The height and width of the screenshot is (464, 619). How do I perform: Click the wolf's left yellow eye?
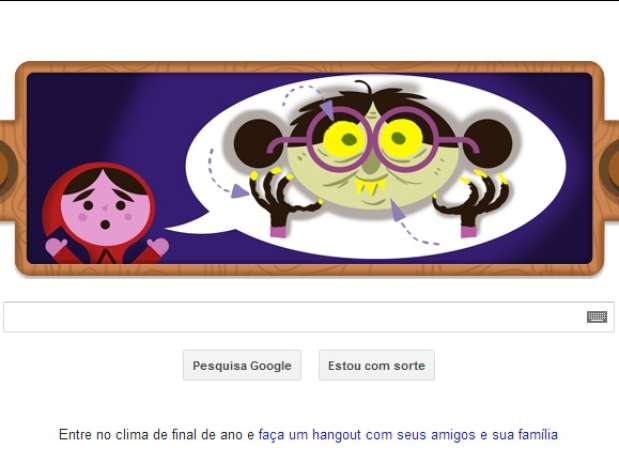coord(343,139)
